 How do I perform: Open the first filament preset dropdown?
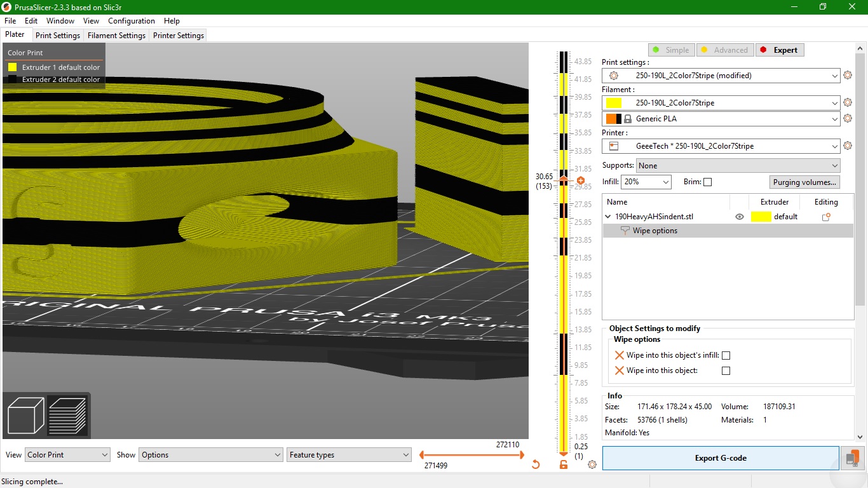coord(721,102)
